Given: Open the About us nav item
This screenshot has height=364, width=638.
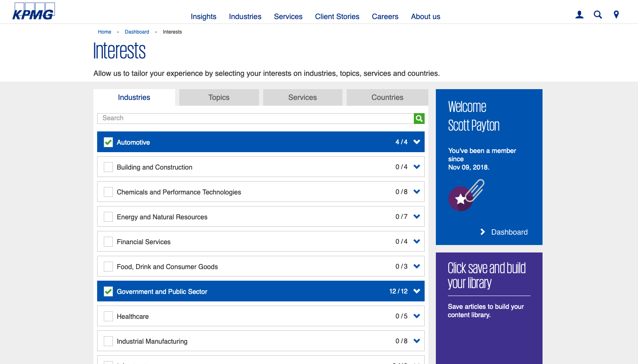Looking at the screenshot, I should [425, 17].
